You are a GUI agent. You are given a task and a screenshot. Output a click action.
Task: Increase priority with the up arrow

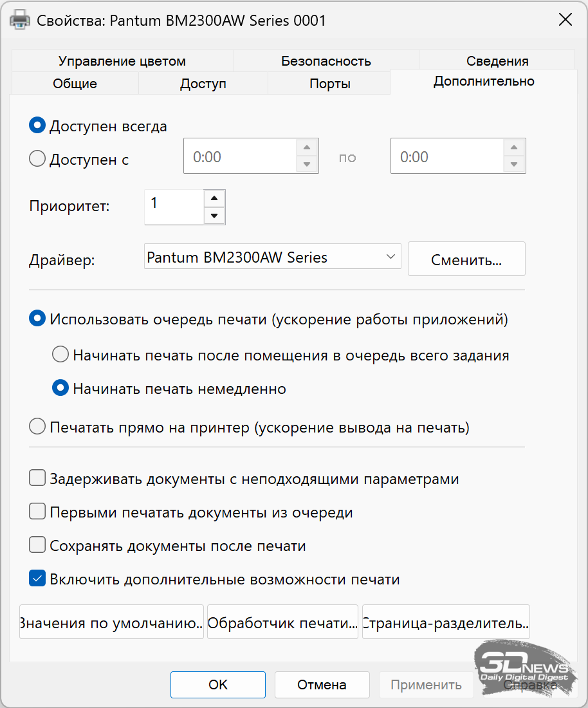[214, 198]
